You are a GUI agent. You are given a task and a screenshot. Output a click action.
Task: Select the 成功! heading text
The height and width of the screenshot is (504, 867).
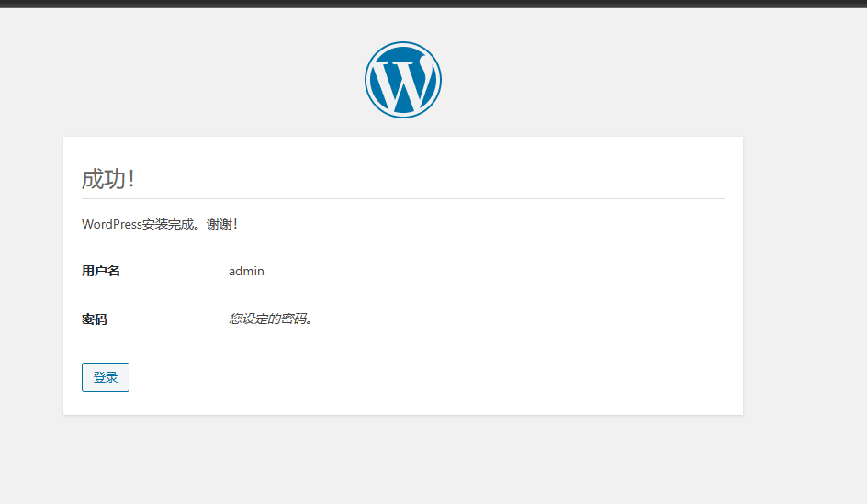click(108, 179)
